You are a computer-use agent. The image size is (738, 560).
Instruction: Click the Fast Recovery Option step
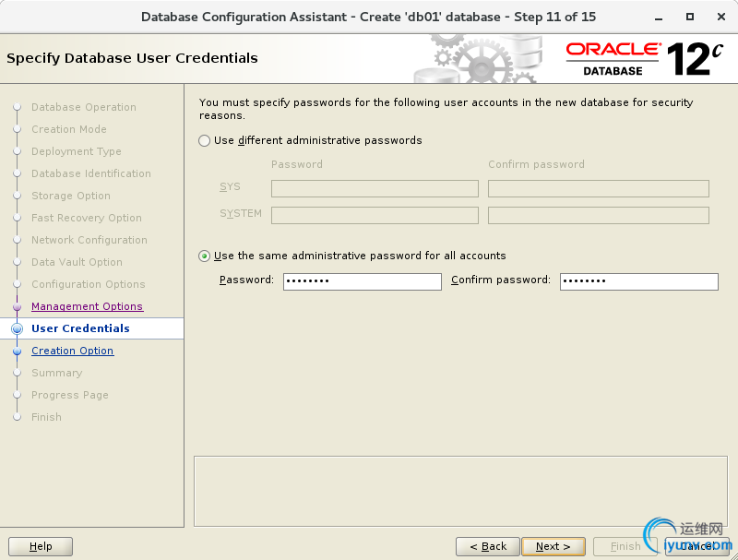(86, 218)
